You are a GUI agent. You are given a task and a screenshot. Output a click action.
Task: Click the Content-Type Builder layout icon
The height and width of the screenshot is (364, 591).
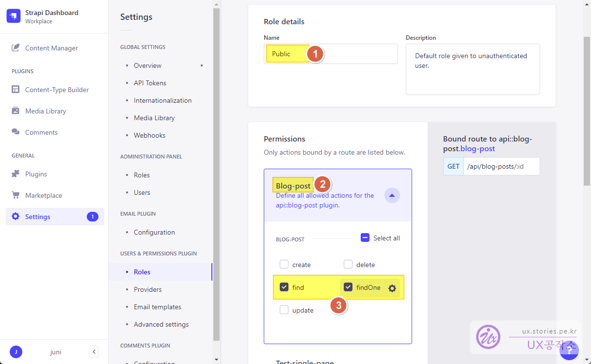(x=16, y=90)
